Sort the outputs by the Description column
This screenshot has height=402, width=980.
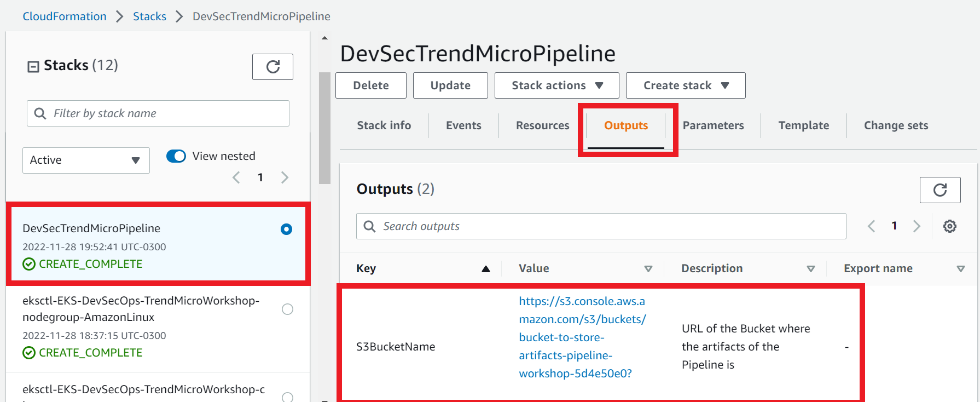[x=811, y=269]
